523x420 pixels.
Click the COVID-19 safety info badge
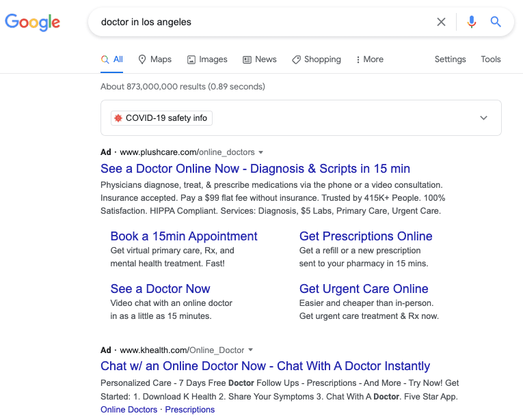click(161, 118)
